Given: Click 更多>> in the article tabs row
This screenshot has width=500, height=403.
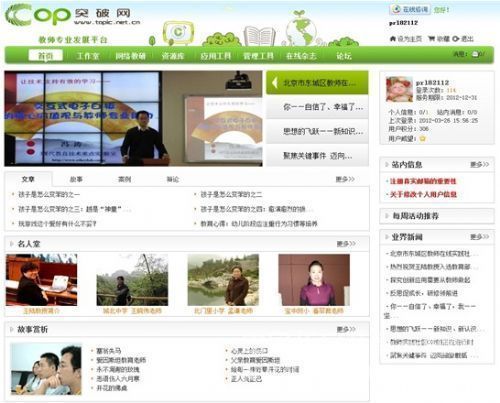Looking at the screenshot, I should [345, 179].
